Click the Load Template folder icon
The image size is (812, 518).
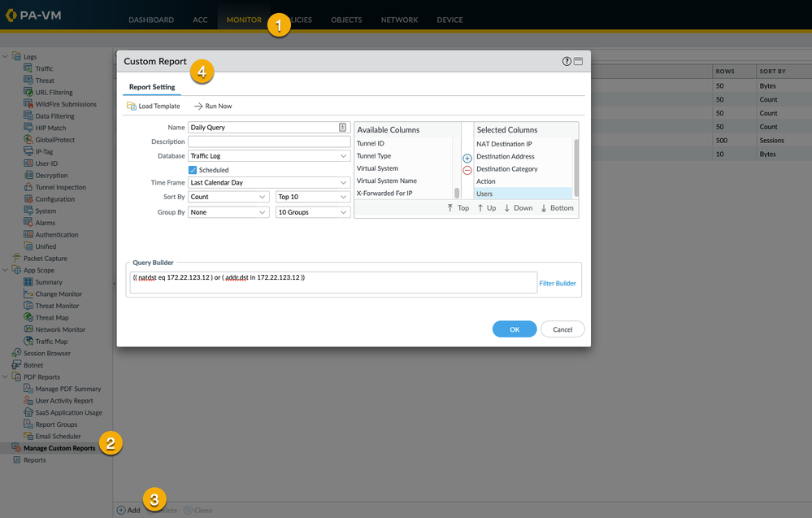point(132,107)
